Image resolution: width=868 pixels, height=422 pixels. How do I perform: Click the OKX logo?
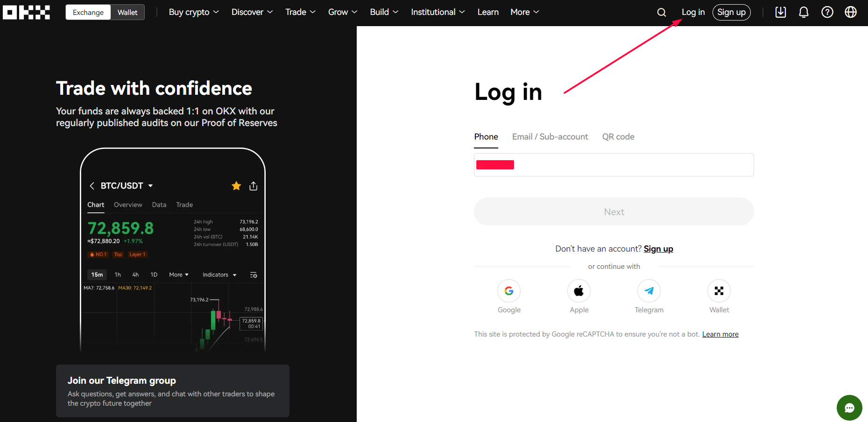tap(26, 12)
